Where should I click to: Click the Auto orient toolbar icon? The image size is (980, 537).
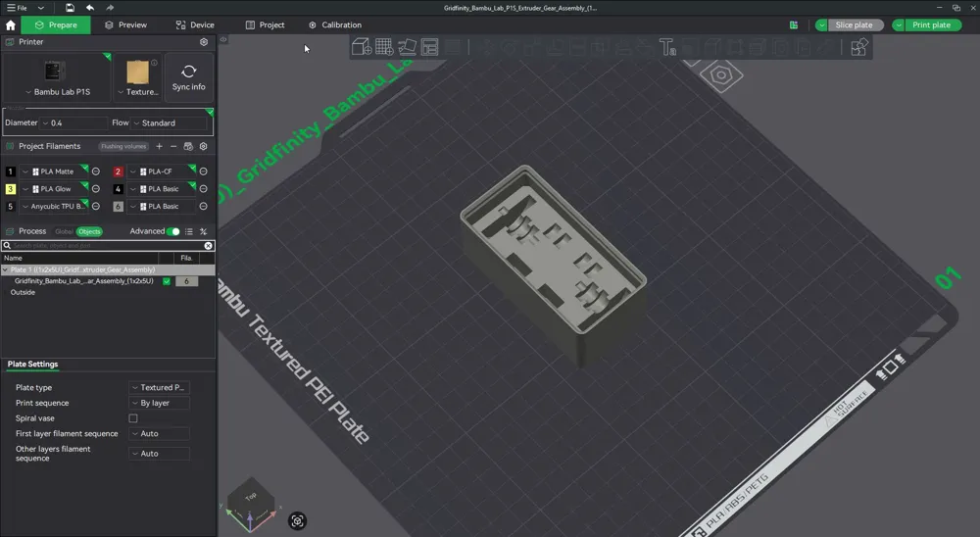pyautogui.click(x=407, y=47)
